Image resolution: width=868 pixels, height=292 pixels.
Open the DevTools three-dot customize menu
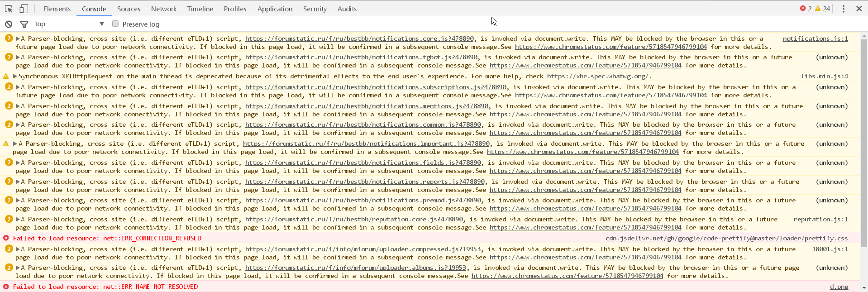[x=843, y=9]
